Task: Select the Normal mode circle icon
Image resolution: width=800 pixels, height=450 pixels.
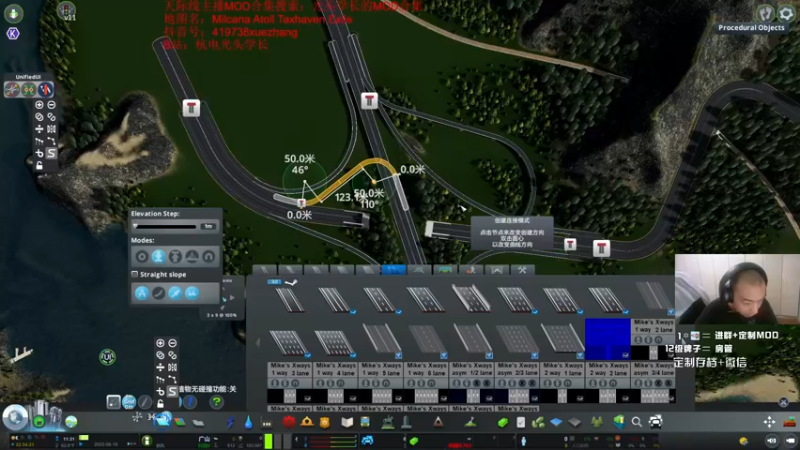Action: tap(142, 256)
